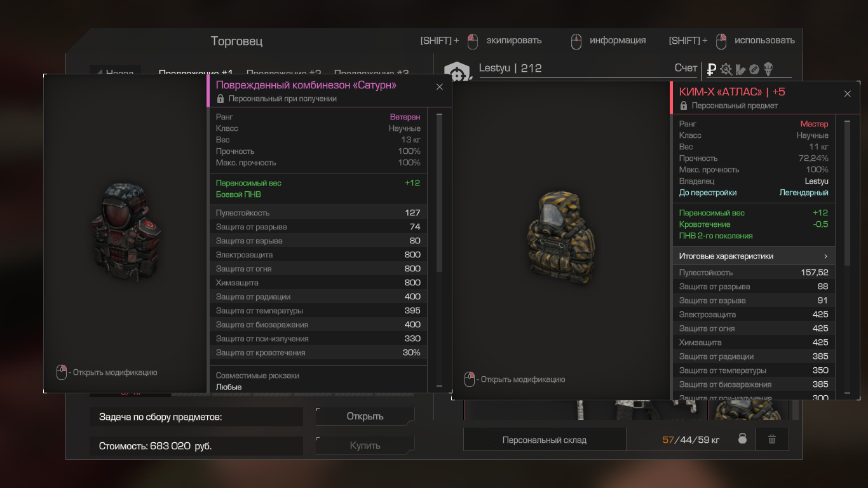868x488 pixels.
Task: Click mouse icon for Saturn suit modification
Action: [x=62, y=372]
